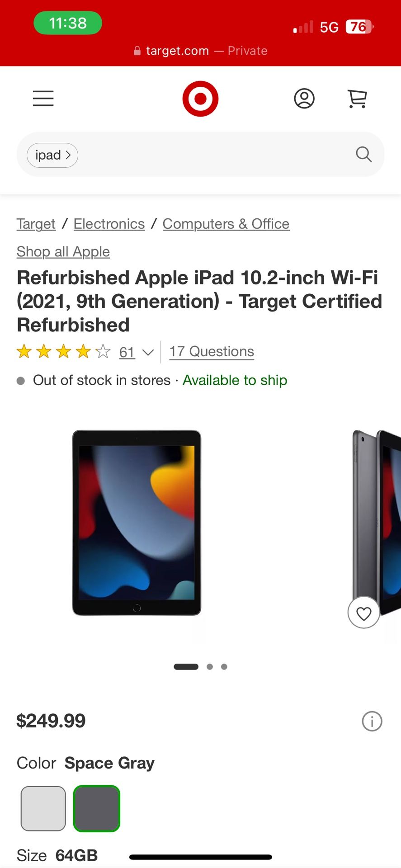View the 17 Questions link
Viewport: 401px width, 868px height.
tap(211, 351)
